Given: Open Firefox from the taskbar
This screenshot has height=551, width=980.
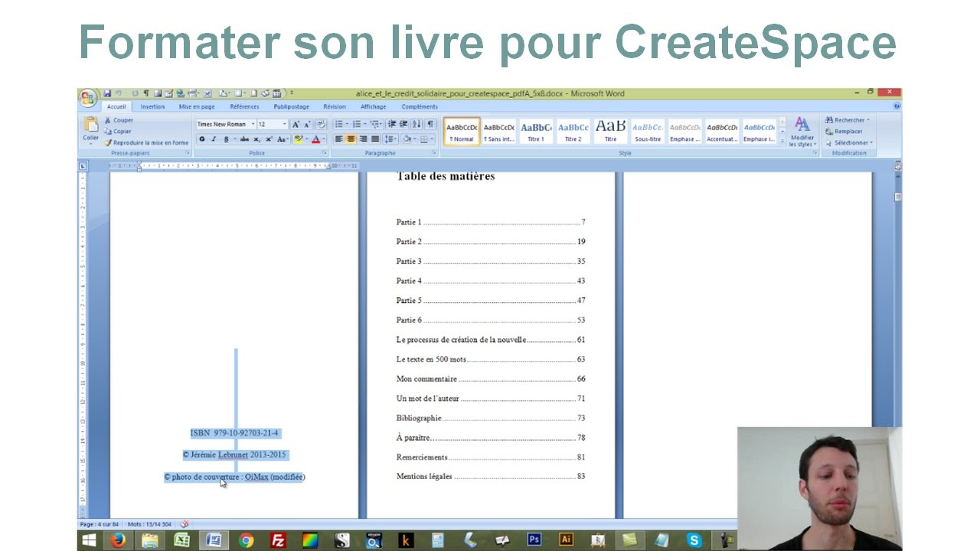Looking at the screenshot, I should tap(118, 540).
